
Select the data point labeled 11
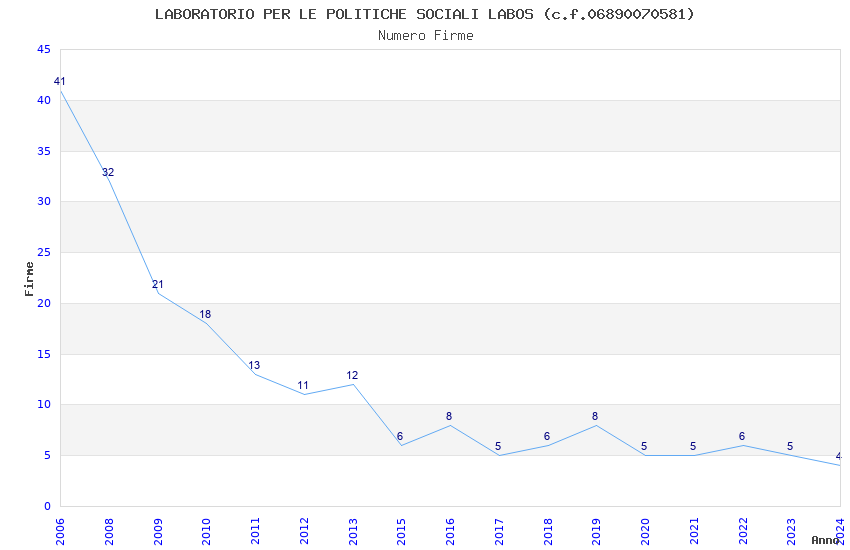coord(302,385)
